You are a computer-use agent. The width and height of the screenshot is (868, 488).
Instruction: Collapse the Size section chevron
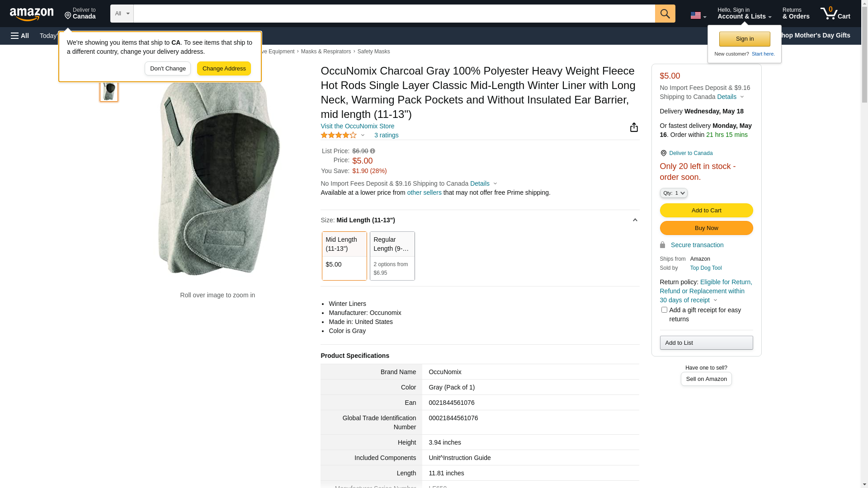pos(635,220)
